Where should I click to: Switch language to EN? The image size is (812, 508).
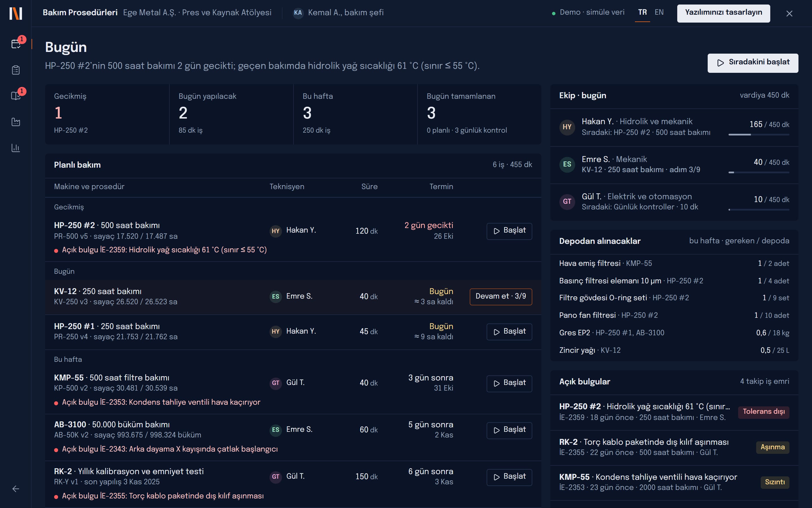pos(659,12)
